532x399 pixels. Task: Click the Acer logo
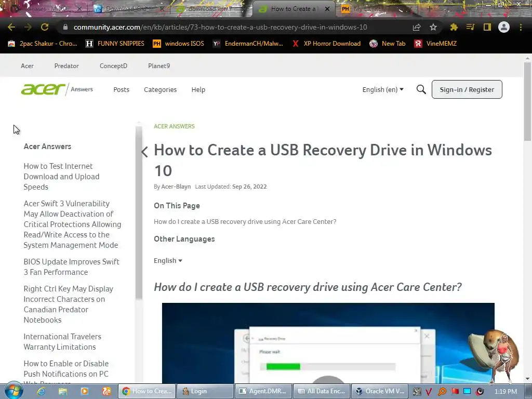click(43, 89)
